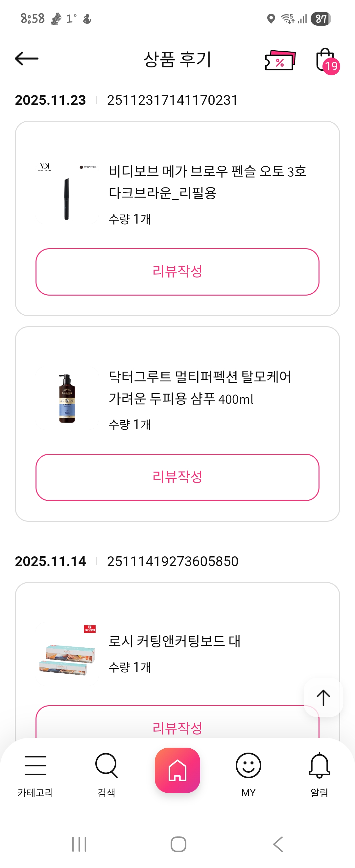Screen dimensions: 355x868
Task: Tap the 비디보브 메가 브로우 펜슬 title
Action: pos(207,182)
